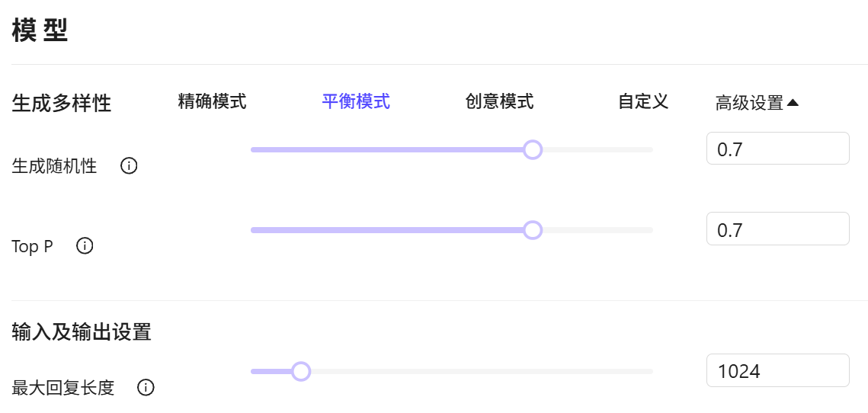Screen dimensions: 868x413
Task: Switch to 创意模式
Action: coord(499,101)
